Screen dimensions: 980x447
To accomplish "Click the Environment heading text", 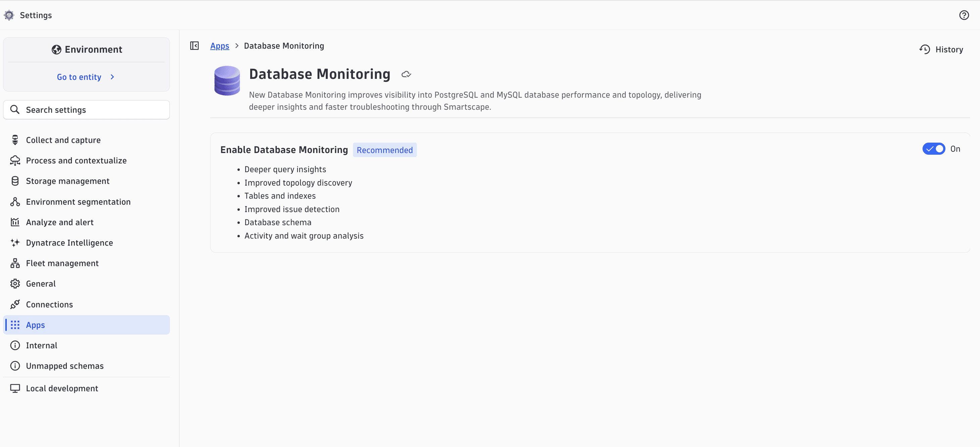I will pyautogui.click(x=93, y=50).
